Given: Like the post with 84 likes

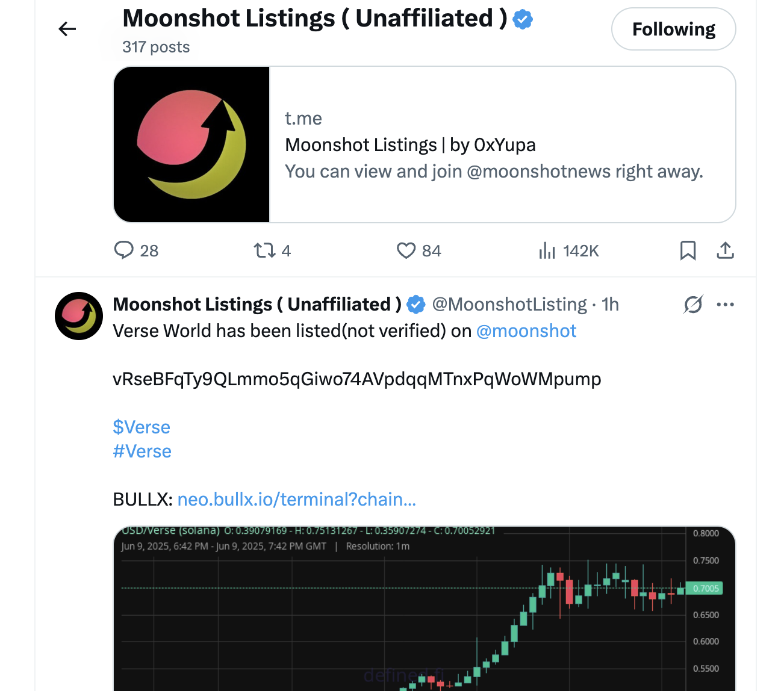Looking at the screenshot, I should pos(406,250).
